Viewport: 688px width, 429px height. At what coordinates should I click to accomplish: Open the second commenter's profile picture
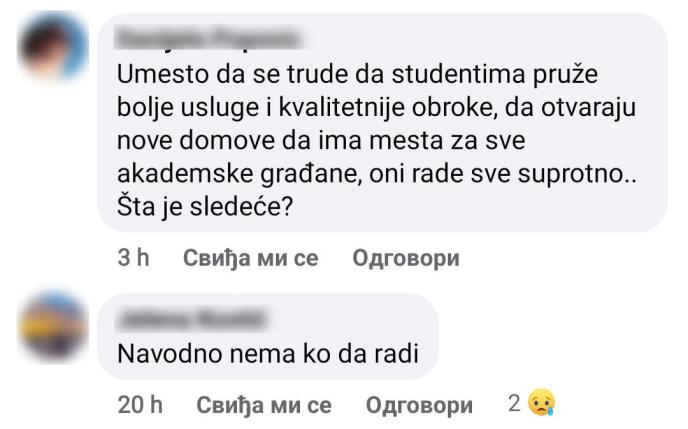coord(52,327)
